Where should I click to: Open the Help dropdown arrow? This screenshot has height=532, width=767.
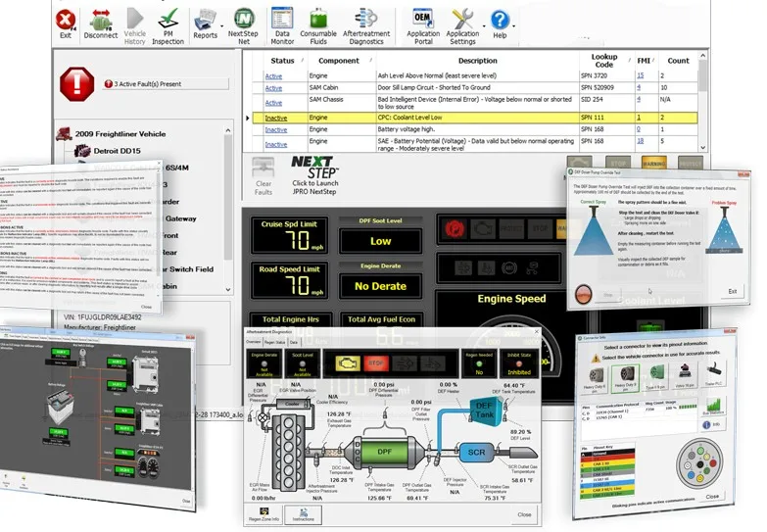coord(513,25)
